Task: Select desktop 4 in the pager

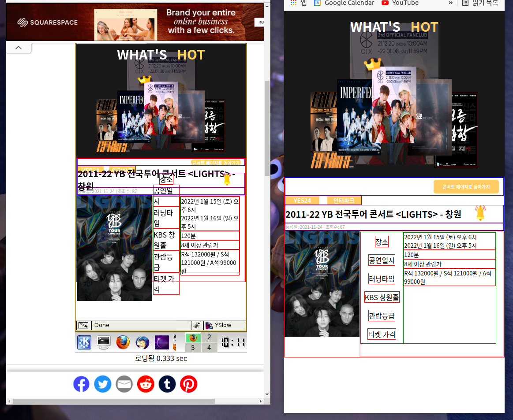Action: (x=209, y=347)
